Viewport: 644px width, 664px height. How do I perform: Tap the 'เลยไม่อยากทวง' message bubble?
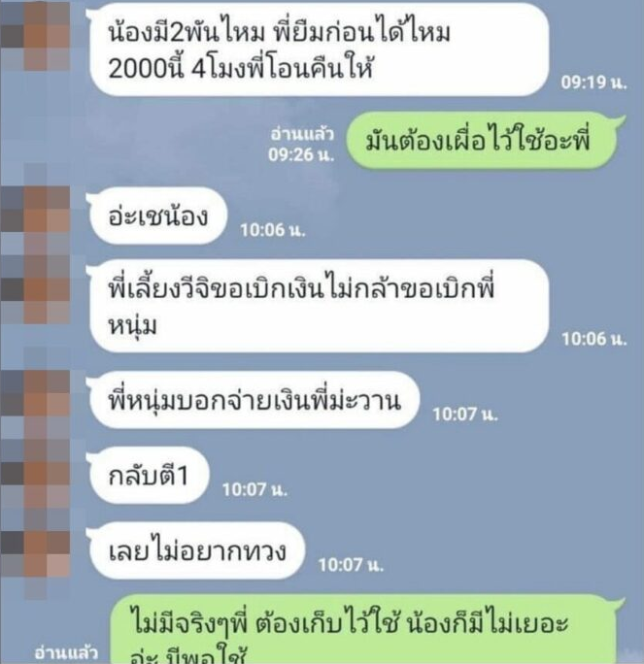197,550
